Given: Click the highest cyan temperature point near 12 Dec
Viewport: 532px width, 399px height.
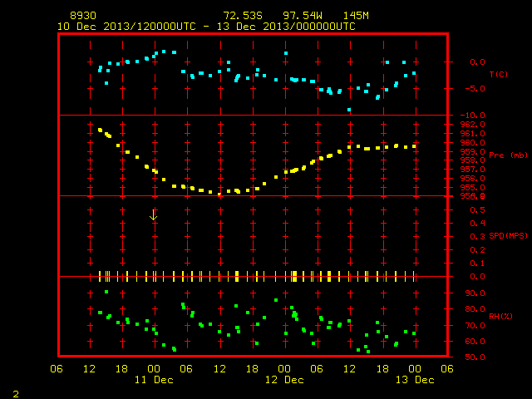Looking at the screenshot, I should click(286, 53).
